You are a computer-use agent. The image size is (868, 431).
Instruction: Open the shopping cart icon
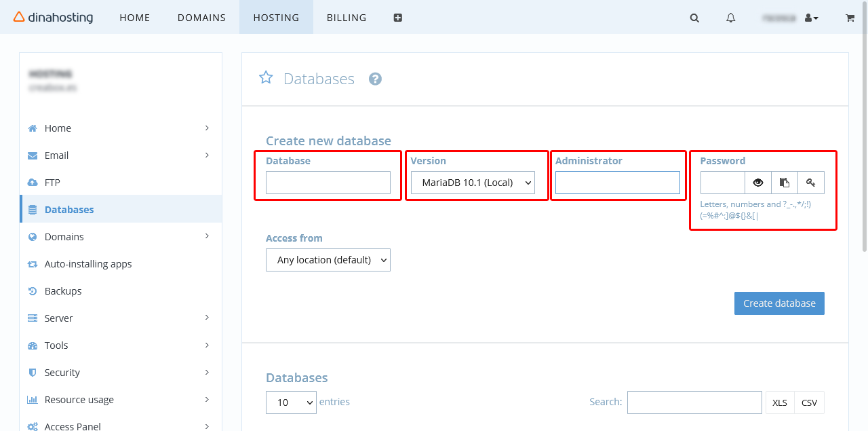pyautogui.click(x=850, y=18)
